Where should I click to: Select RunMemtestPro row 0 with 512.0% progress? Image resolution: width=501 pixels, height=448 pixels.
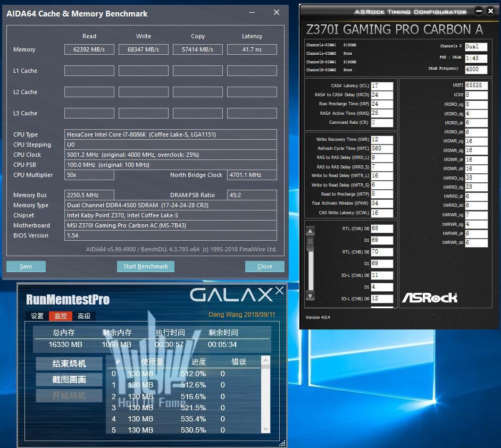(183, 374)
